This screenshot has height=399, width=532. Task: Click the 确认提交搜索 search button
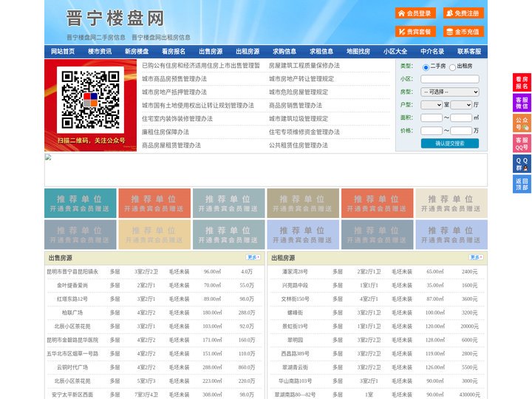click(450, 143)
